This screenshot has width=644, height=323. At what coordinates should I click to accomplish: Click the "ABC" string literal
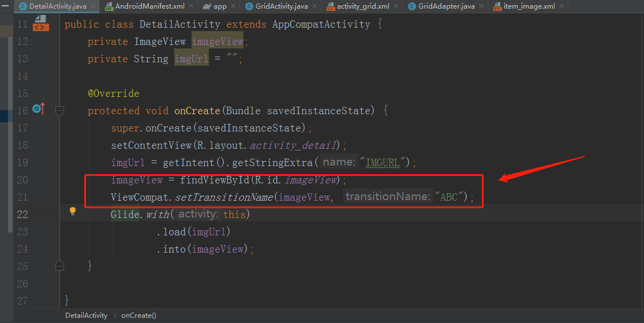(x=448, y=197)
